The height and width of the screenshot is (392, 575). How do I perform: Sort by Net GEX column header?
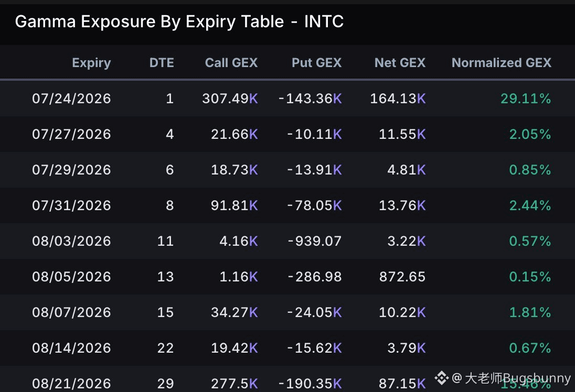click(400, 63)
